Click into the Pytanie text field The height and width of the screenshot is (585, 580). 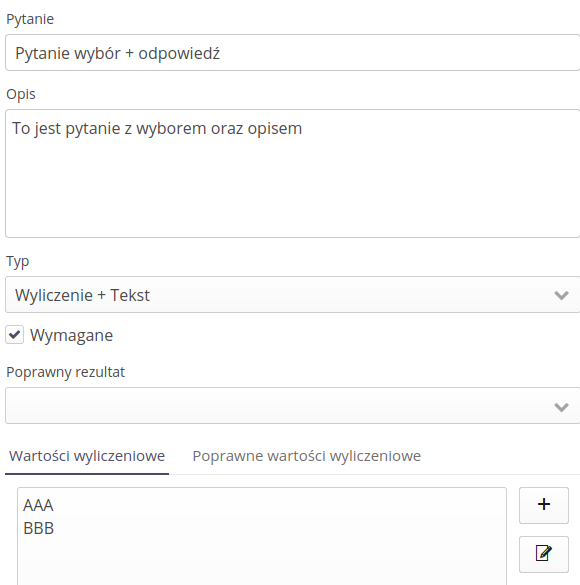click(292, 53)
